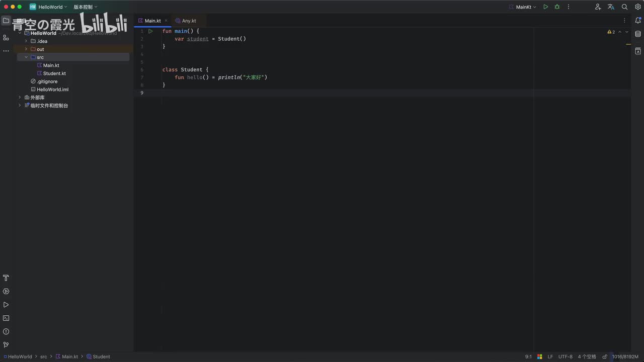Switch to the Any.kt tab

click(x=186, y=21)
